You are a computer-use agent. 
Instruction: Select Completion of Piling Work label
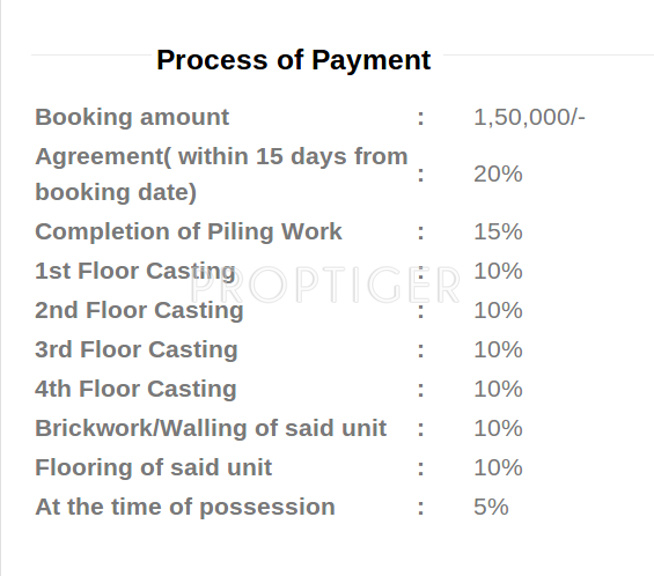point(188,232)
